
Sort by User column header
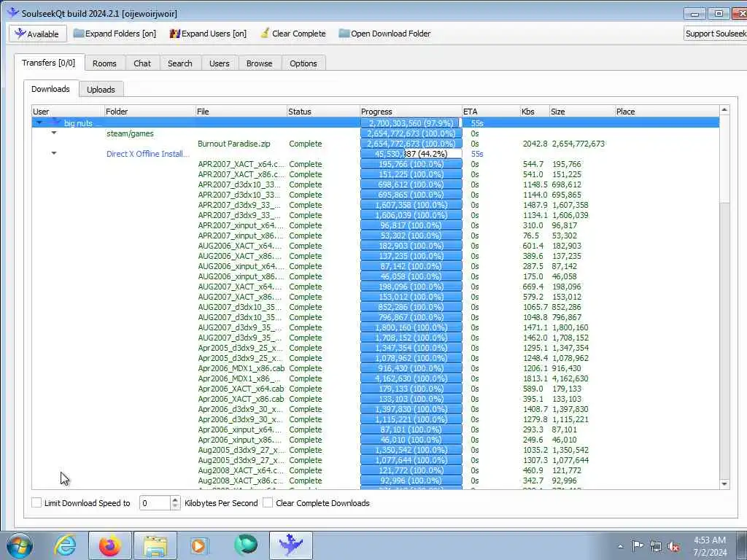pyautogui.click(x=68, y=112)
